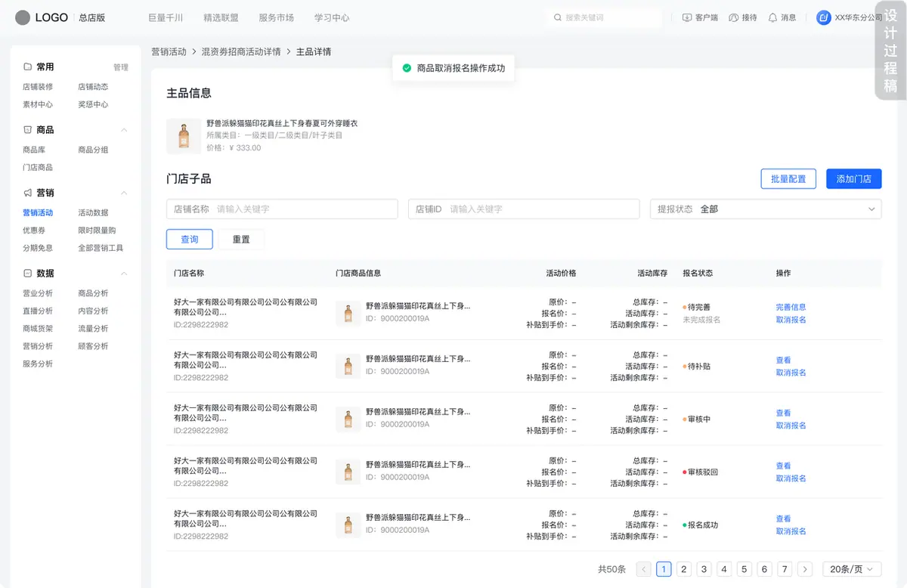Click the 数据 section icon

coord(28,273)
